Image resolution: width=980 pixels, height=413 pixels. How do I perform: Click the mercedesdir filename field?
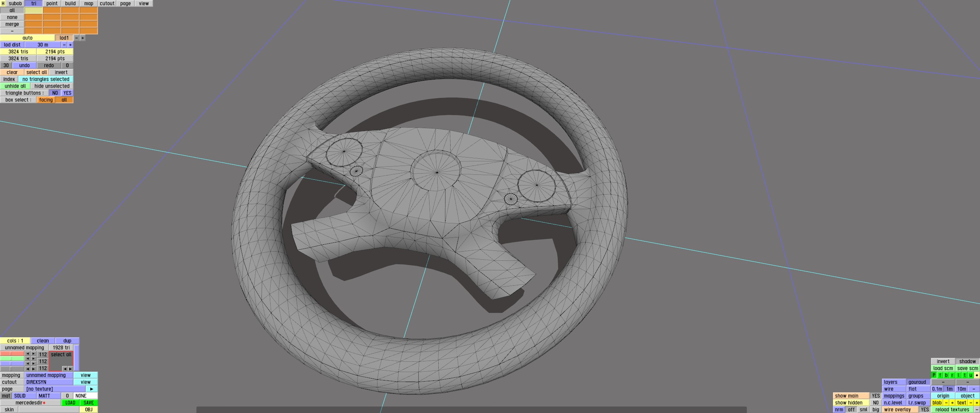click(31, 403)
